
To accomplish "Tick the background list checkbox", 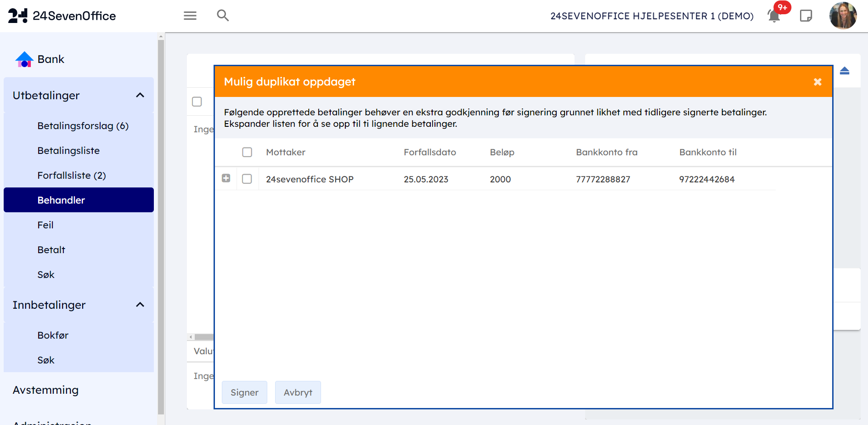I will (x=197, y=102).
